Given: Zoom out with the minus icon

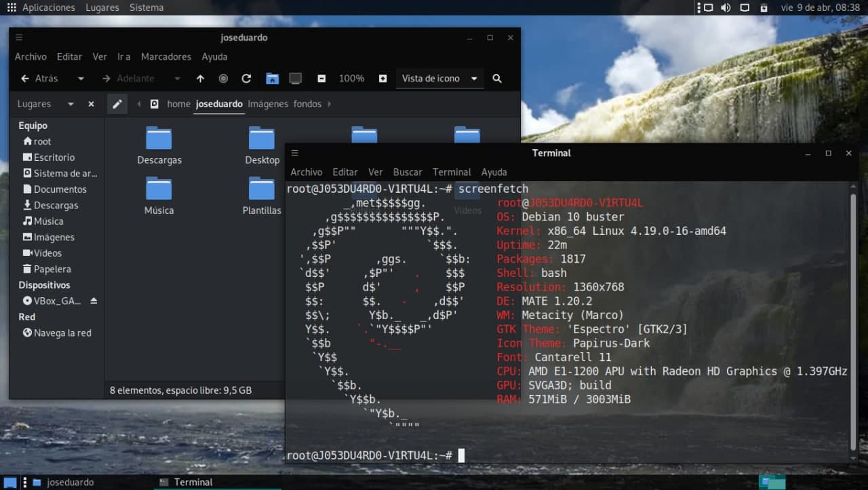Looking at the screenshot, I should point(321,79).
